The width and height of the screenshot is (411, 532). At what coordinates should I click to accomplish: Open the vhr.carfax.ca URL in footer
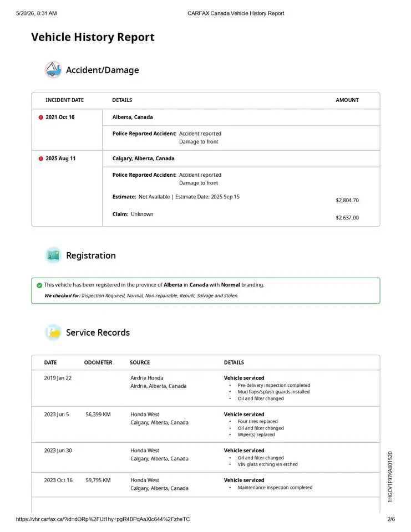point(103,519)
